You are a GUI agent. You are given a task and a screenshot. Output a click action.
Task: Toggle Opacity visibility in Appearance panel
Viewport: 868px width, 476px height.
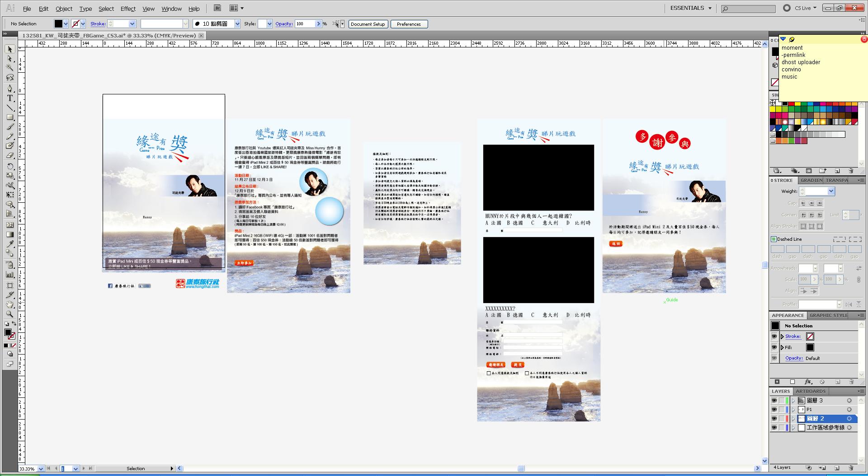pos(774,358)
